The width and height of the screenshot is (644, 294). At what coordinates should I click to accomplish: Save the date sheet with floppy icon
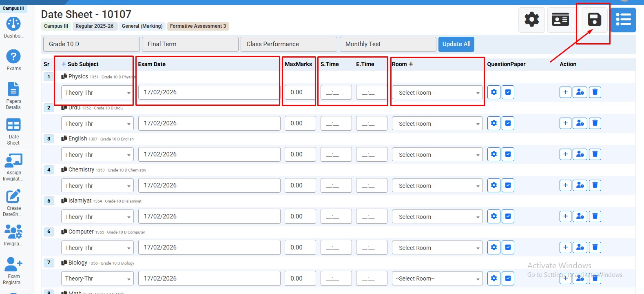tap(594, 20)
